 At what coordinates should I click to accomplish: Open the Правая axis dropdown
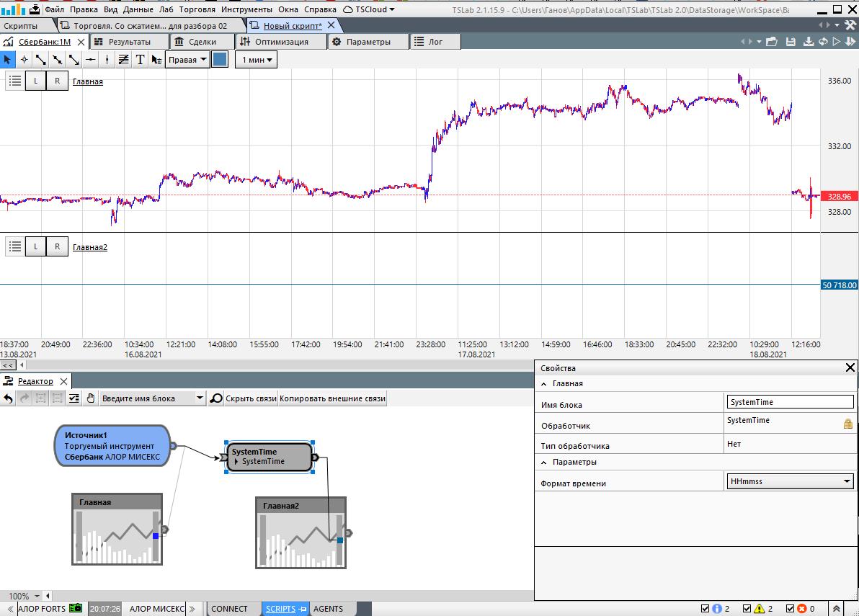click(187, 60)
